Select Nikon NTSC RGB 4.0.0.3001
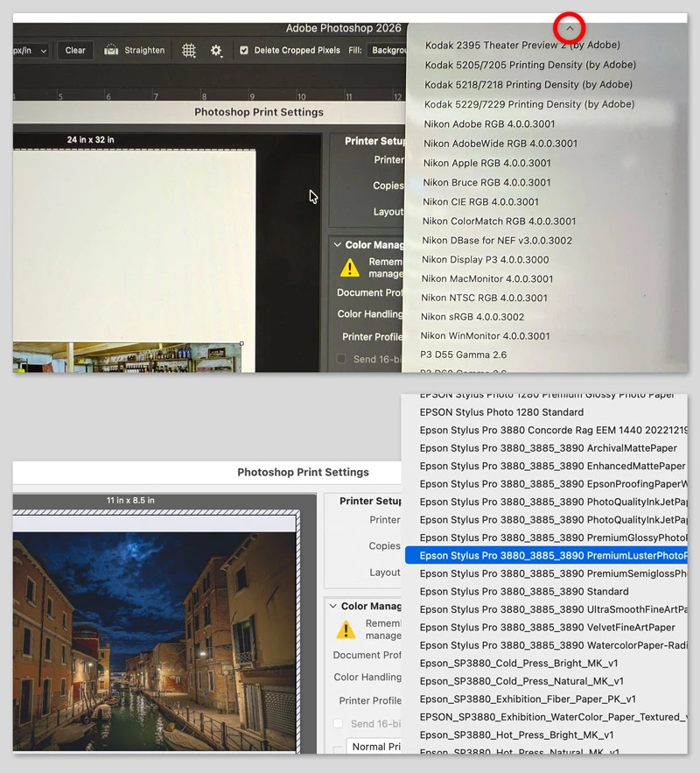700x773 pixels. pos(484,298)
